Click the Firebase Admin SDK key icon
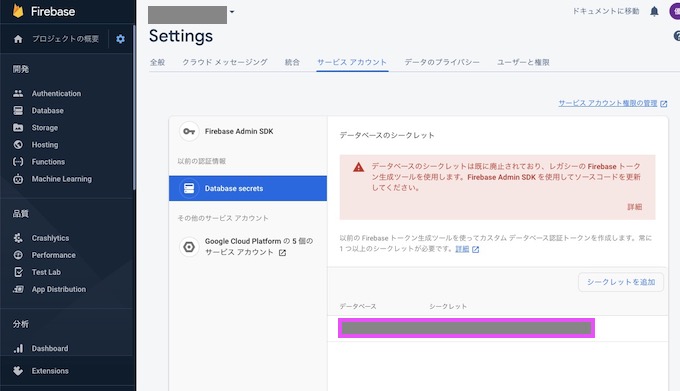Screen dimensions: 680x391 [x=189, y=131]
